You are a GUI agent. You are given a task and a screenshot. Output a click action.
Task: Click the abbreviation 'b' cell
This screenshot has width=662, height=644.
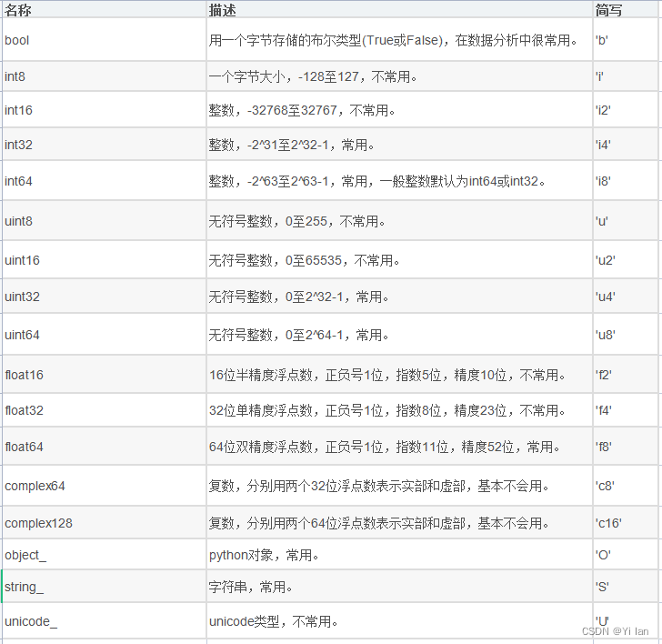626,40
